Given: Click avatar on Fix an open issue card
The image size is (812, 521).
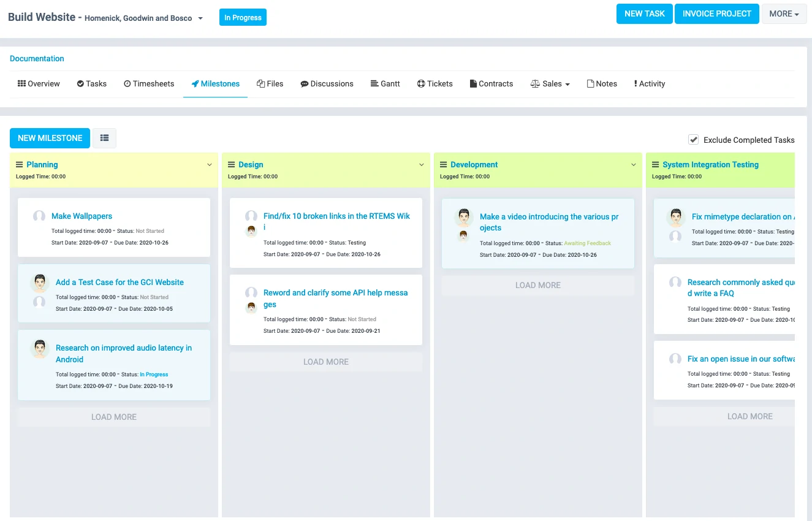Looking at the screenshot, I should (675, 359).
